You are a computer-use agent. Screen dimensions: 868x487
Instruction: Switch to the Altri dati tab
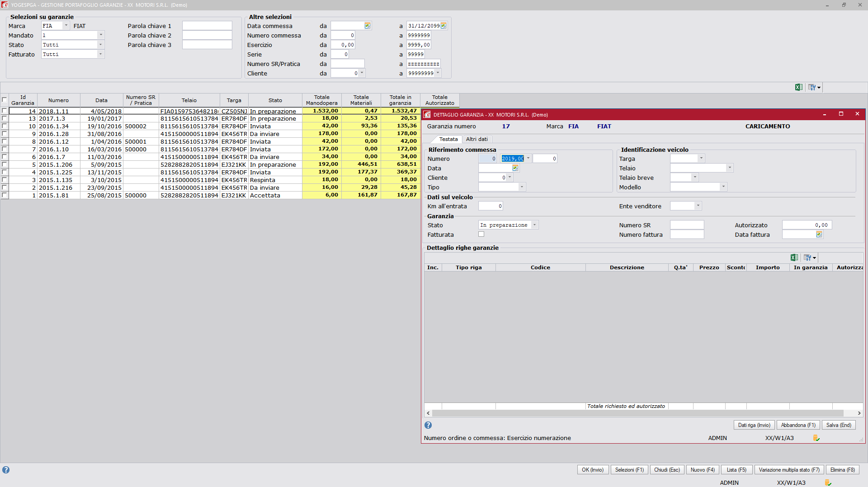coord(477,139)
